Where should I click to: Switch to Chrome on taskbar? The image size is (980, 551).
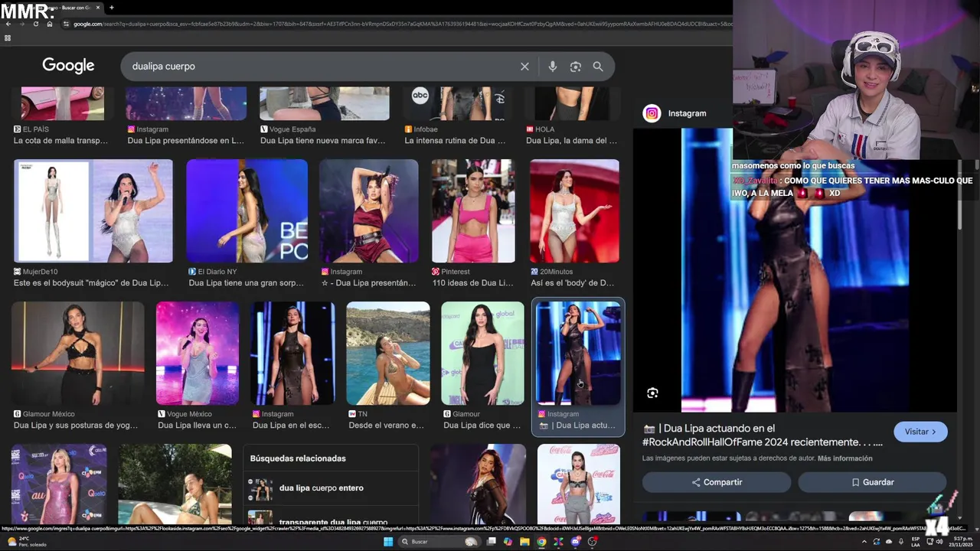[541, 542]
